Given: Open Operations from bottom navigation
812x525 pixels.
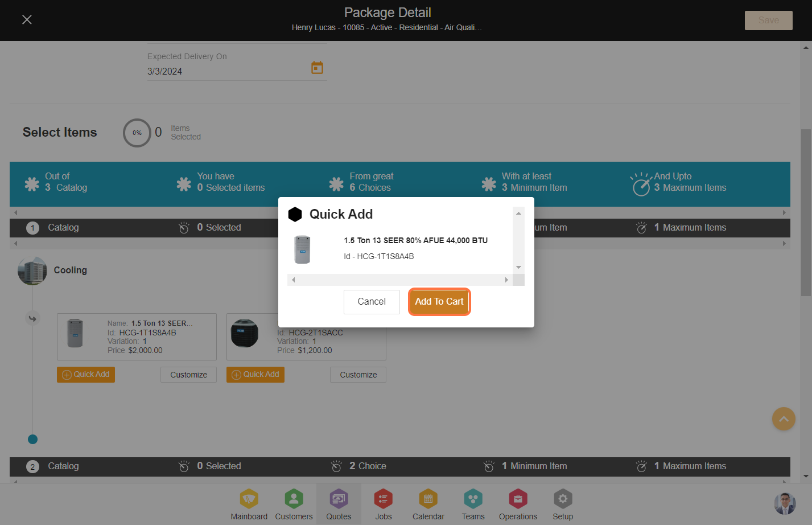Looking at the screenshot, I should 518,505.
